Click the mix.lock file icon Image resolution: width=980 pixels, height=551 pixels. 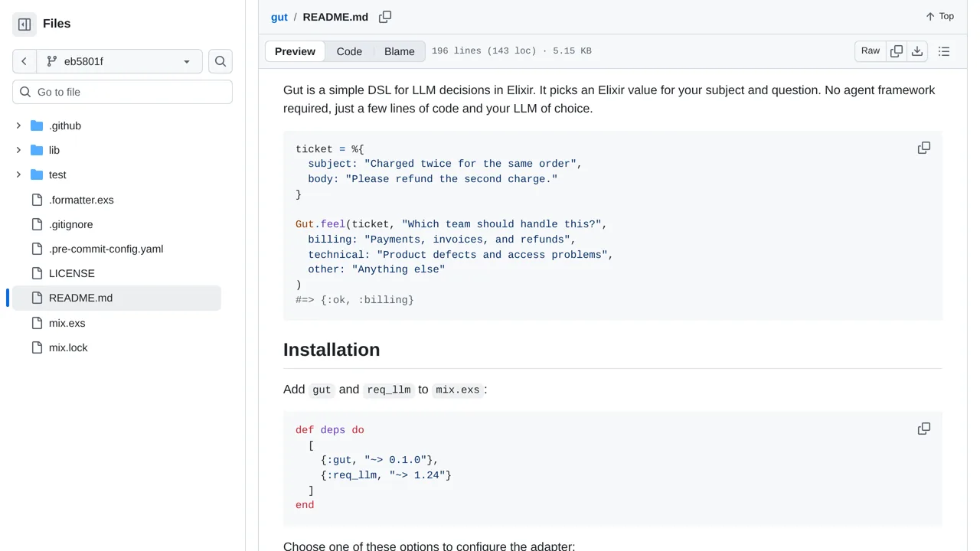click(x=37, y=347)
